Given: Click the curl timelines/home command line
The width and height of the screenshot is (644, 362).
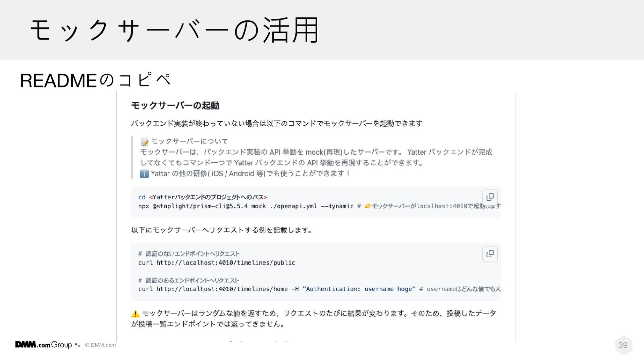Looking at the screenshot, I should [x=277, y=289].
